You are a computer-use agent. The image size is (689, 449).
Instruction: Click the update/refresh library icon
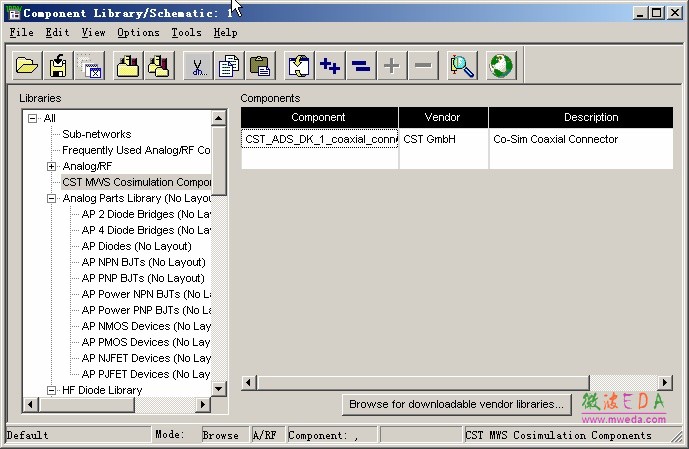click(x=299, y=65)
